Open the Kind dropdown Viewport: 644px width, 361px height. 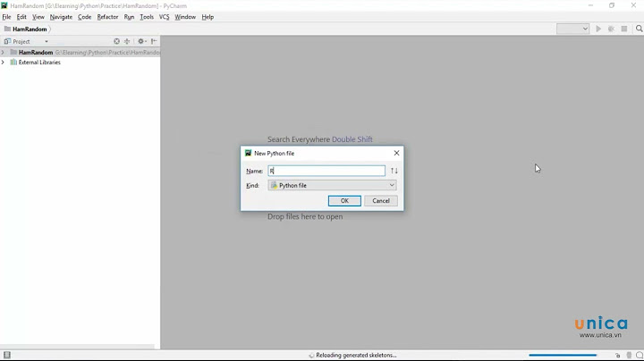pos(332,186)
